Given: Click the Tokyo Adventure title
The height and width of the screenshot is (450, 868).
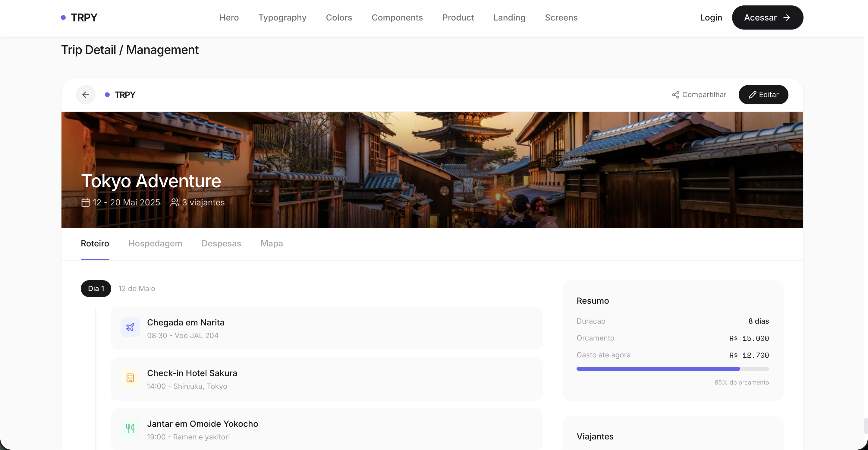Looking at the screenshot, I should (151, 181).
